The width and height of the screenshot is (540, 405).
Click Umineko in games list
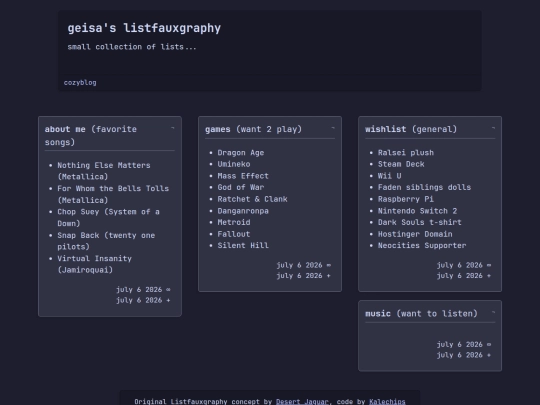click(x=234, y=164)
